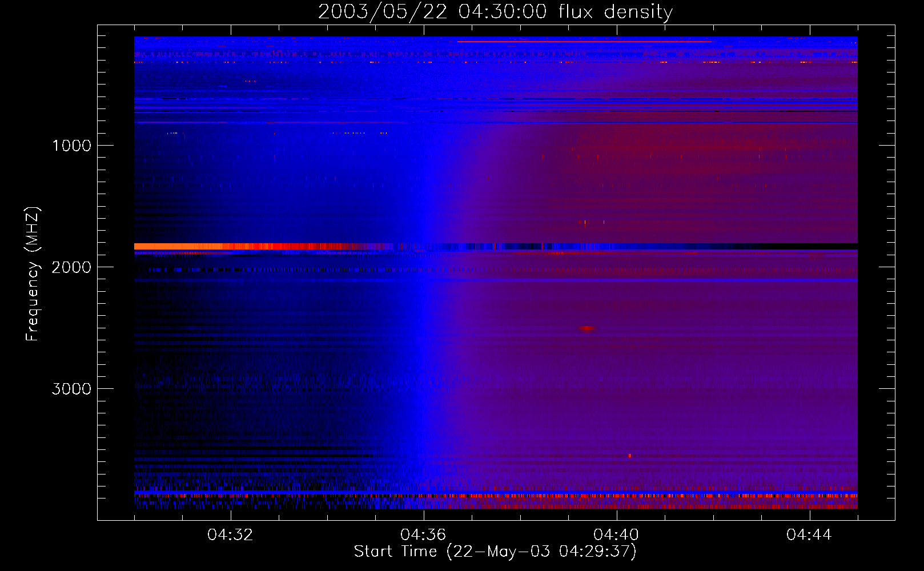The width and height of the screenshot is (924, 571).
Task: Click the 2000 frequency tick label
Action: pos(71,267)
